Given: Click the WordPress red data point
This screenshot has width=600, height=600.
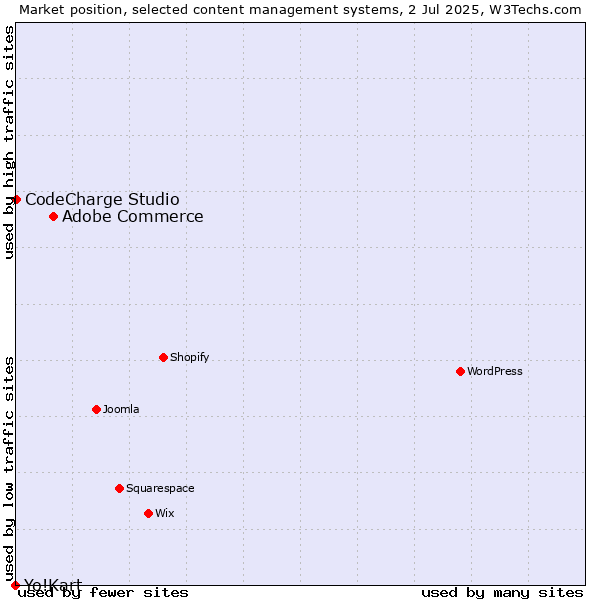Looking at the screenshot, I should 460,371.
